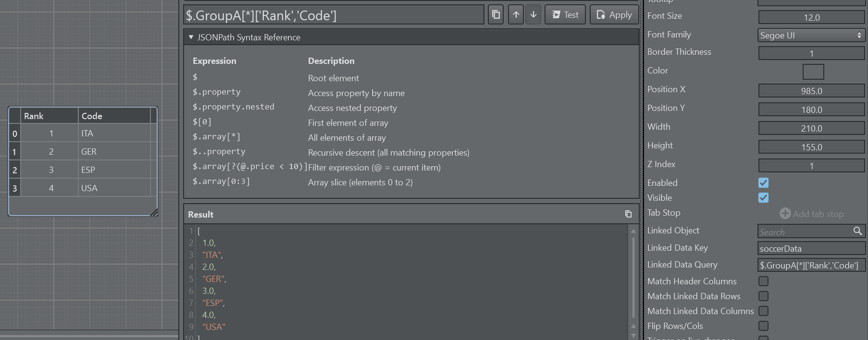Open the Font Family dropdown
868x340 pixels.
pos(811,35)
